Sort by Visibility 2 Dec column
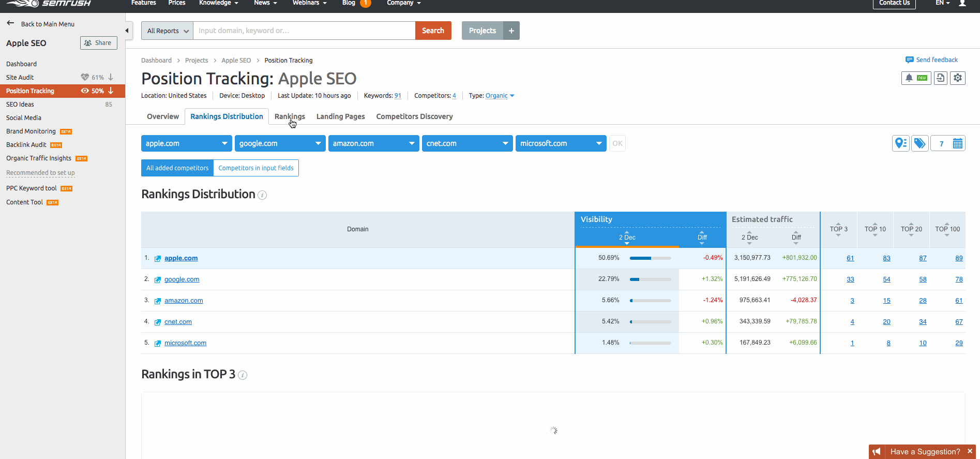980x459 pixels. pyautogui.click(x=627, y=238)
